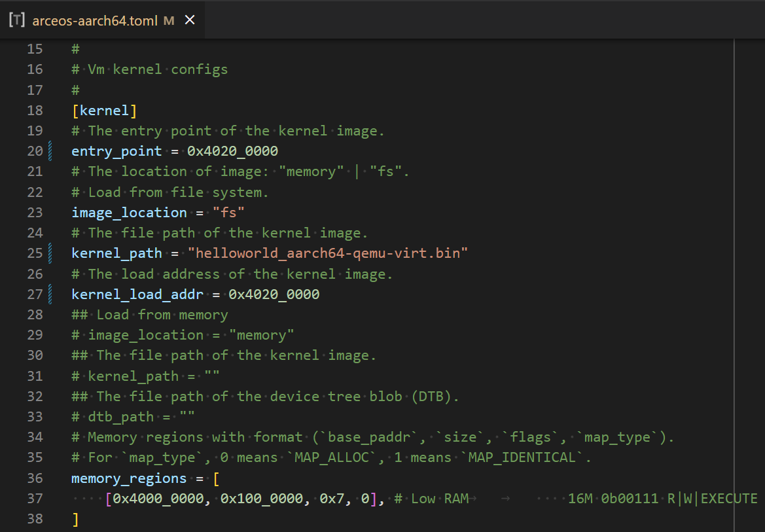
Task: Click the "Low RAM" comment on line 37
Action: pos(432,499)
